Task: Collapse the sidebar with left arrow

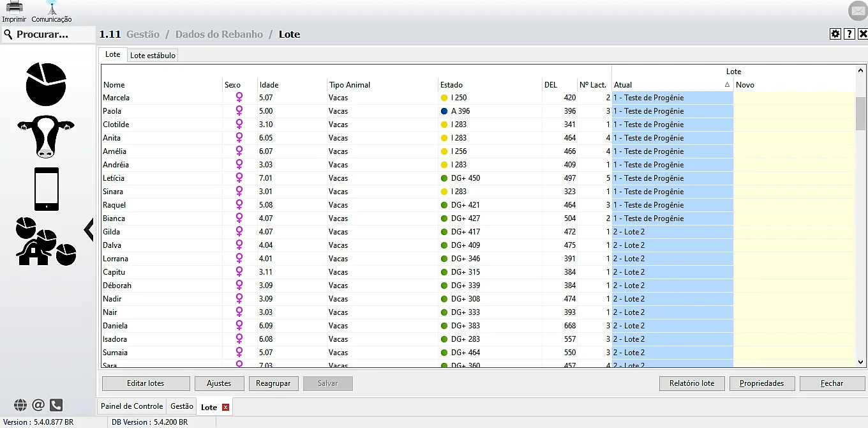Action: point(89,228)
